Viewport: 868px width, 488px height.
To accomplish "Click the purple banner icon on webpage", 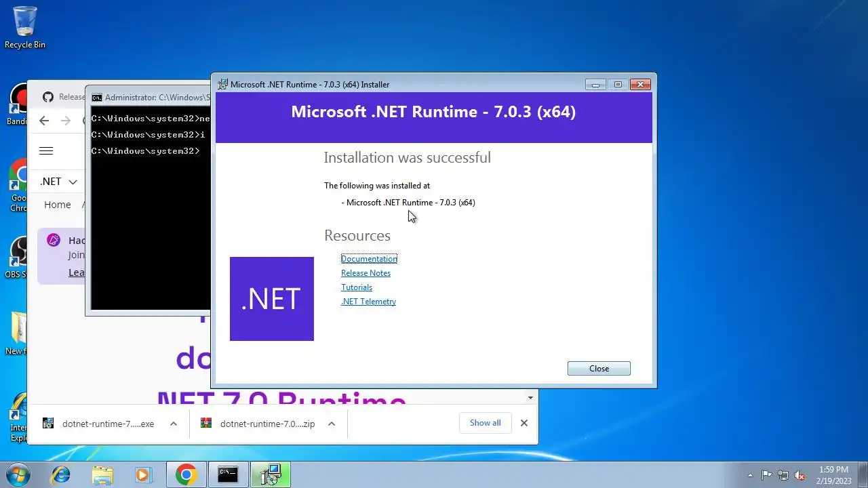I will pos(54,240).
